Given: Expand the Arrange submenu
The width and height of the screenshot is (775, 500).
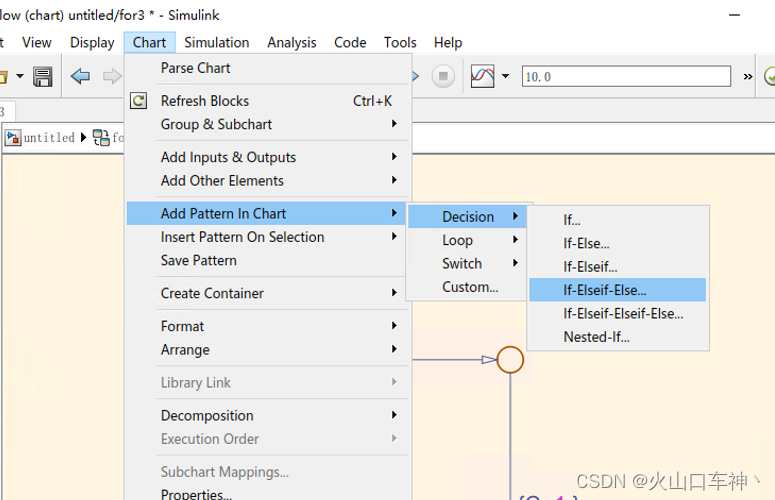Looking at the screenshot, I should point(267,350).
